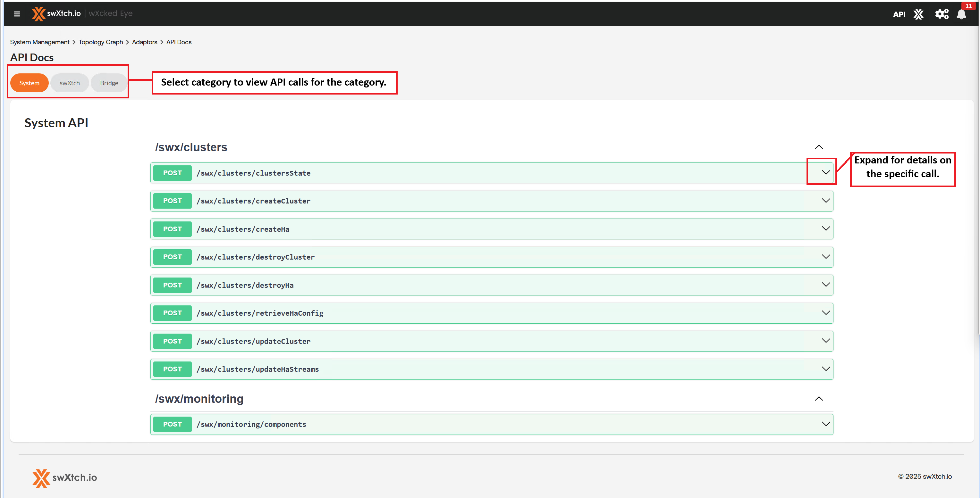
Task: Collapse the /swx/clusters section
Action: pyautogui.click(x=819, y=147)
